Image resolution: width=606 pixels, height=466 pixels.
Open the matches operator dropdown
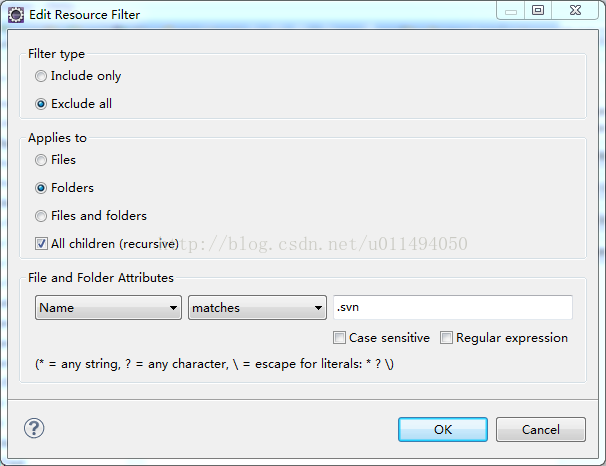pos(257,308)
